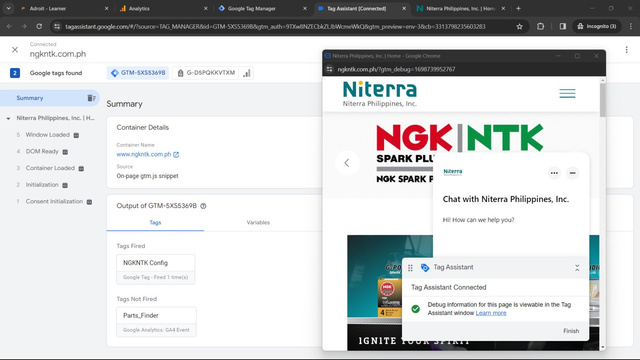Open the Chrome three-dot menu
This screenshot has height=360, width=640.
631,27
